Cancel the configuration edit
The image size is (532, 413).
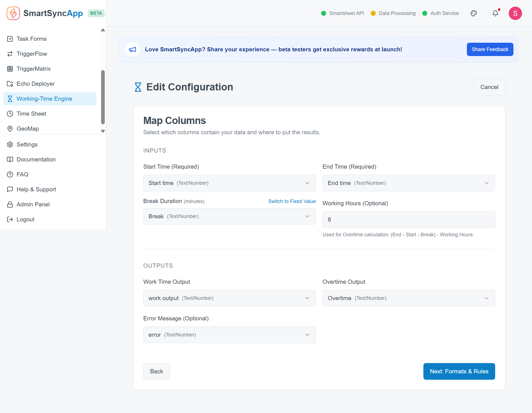coord(489,87)
